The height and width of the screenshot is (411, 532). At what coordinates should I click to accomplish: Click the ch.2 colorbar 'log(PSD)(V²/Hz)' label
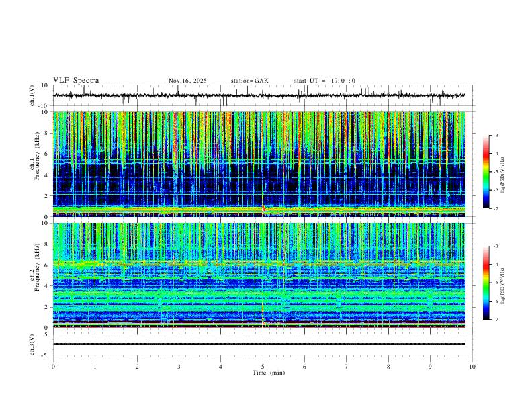503,286
